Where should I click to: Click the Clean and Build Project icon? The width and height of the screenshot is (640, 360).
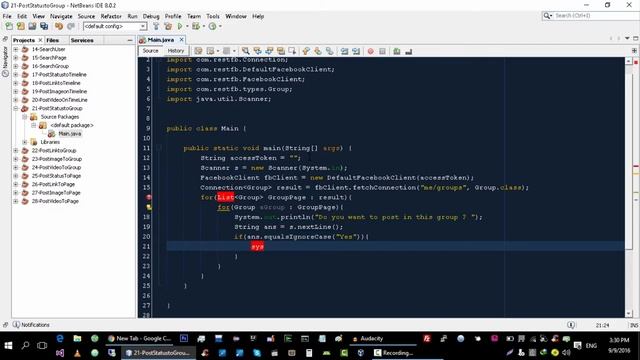(168, 26)
